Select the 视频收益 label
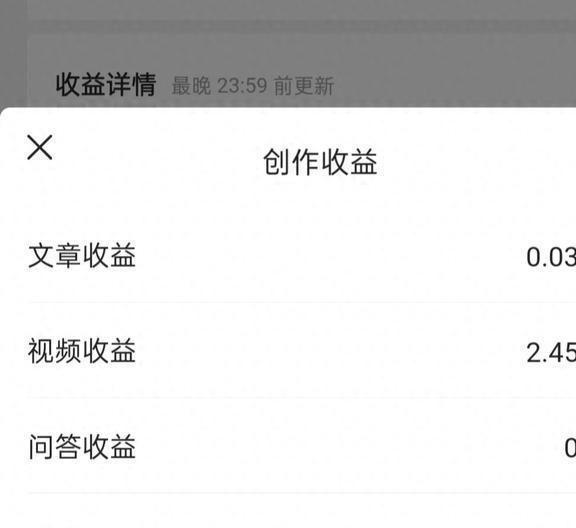Screen dimensions: 576x528 pyautogui.click(x=82, y=351)
